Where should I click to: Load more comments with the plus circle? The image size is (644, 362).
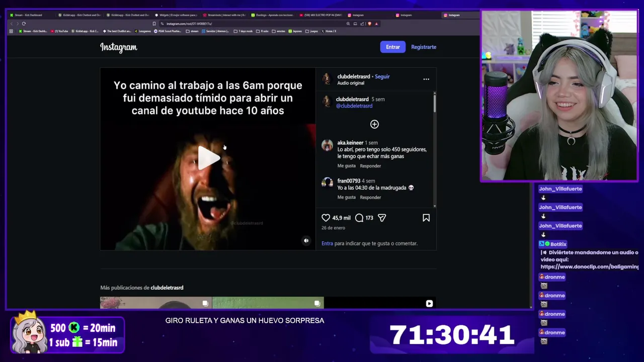click(374, 124)
